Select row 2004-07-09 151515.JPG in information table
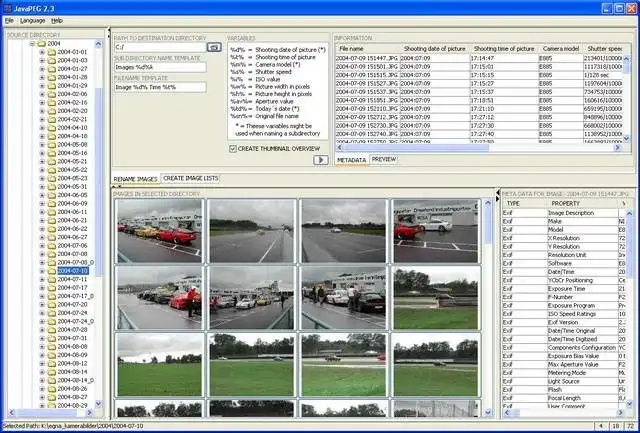 point(479,75)
